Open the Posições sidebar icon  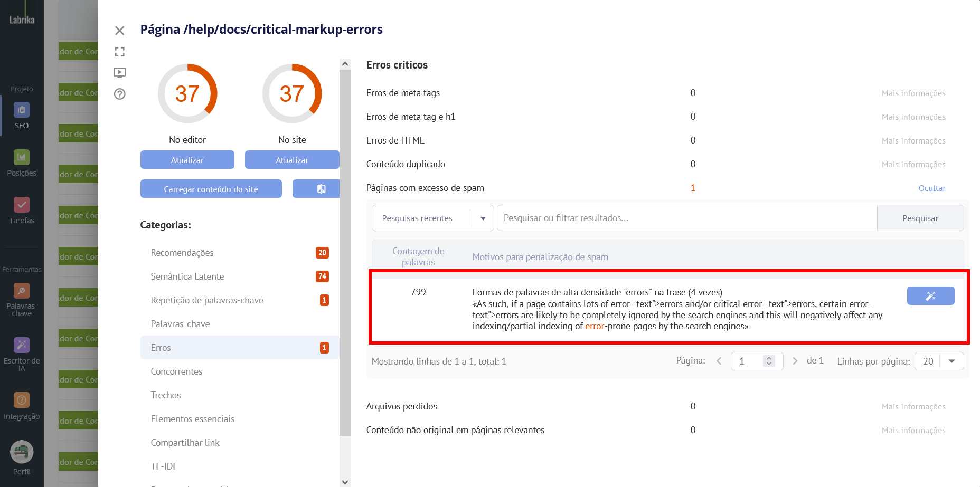tap(22, 163)
